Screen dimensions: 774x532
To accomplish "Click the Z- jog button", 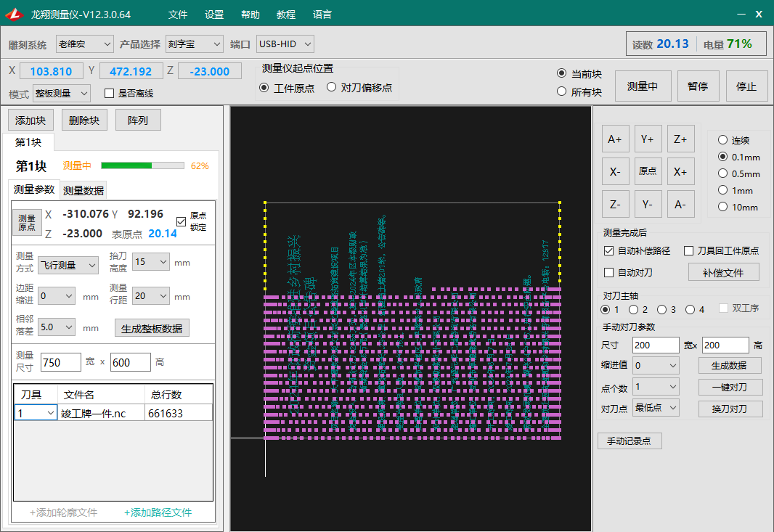I will click(x=615, y=204).
